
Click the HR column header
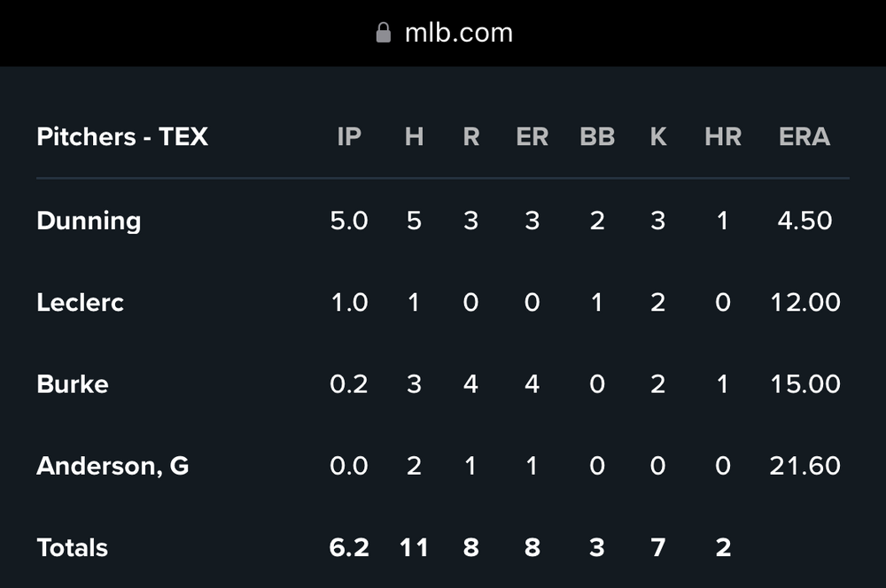[x=723, y=136]
